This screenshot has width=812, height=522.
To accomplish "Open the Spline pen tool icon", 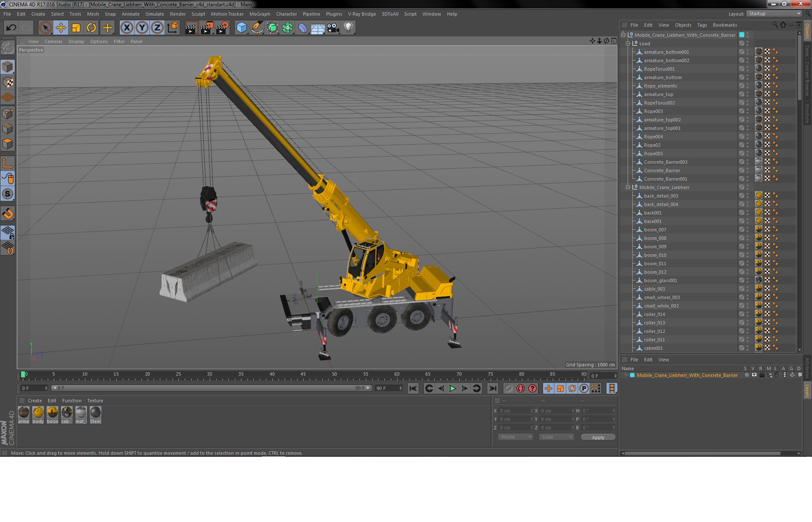I will (257, 28).
